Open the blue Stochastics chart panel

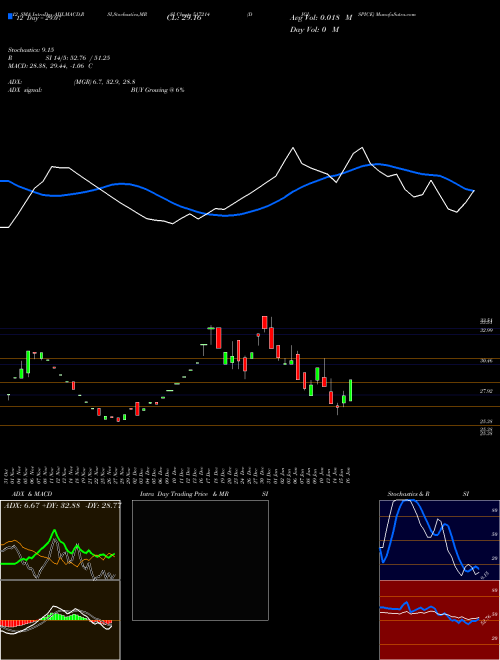[439, 540]
